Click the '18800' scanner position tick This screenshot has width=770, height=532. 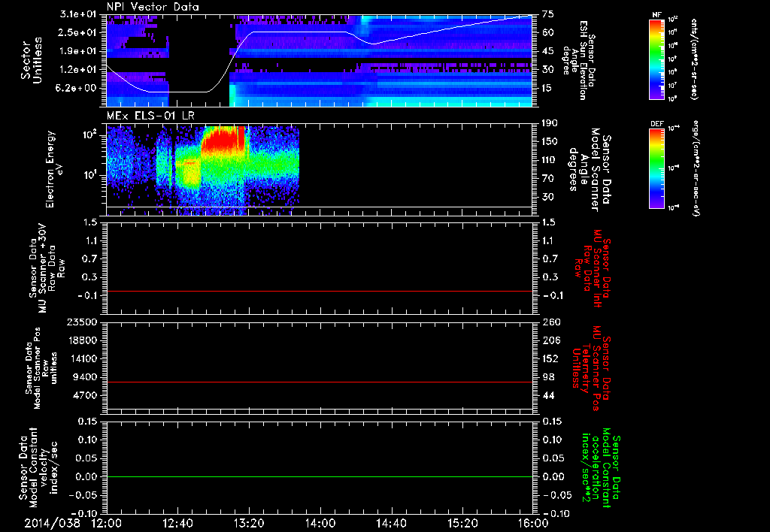[x=81, y=340]
